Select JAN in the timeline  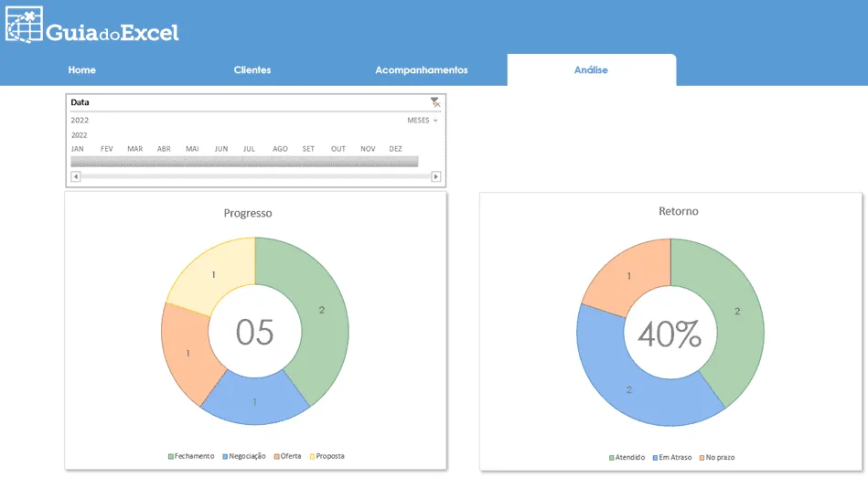tap(78, 149)
